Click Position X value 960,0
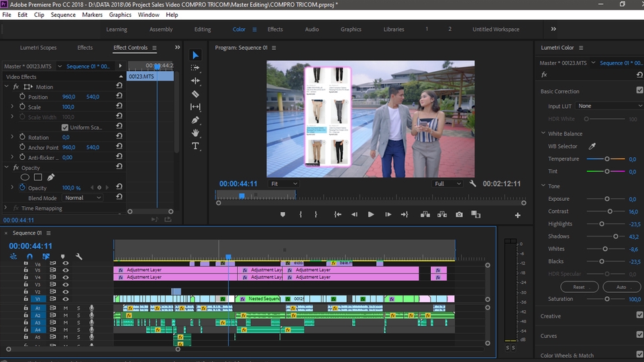This screenshot has height=362, width=644. (x=68, y=97)
